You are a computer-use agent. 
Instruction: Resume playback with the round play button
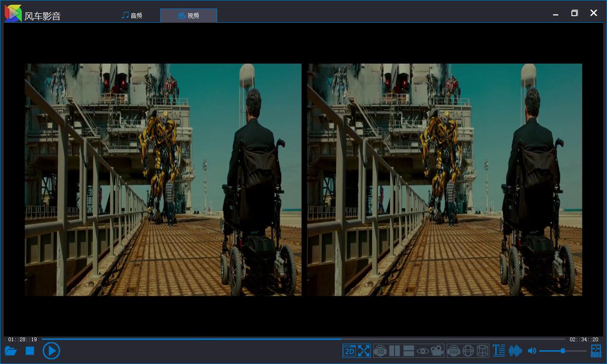point(51,351)
